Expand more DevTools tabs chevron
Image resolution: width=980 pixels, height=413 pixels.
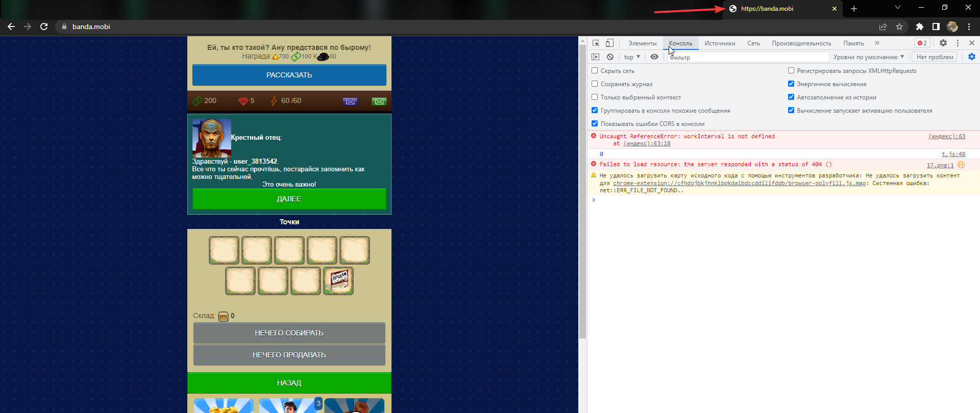pyautogui.click(x=877, y=43)
